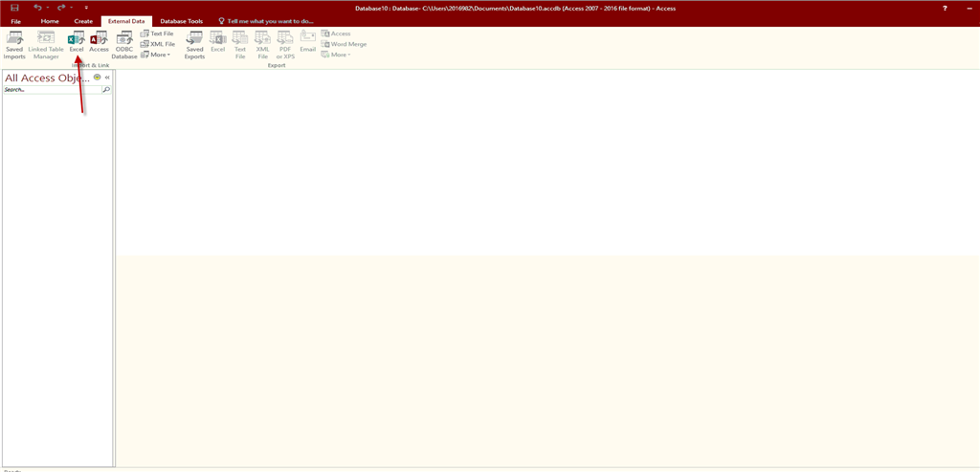Screen dimensions: 980x472
Task: Open Access Help question mark
Action: (945, 8)
